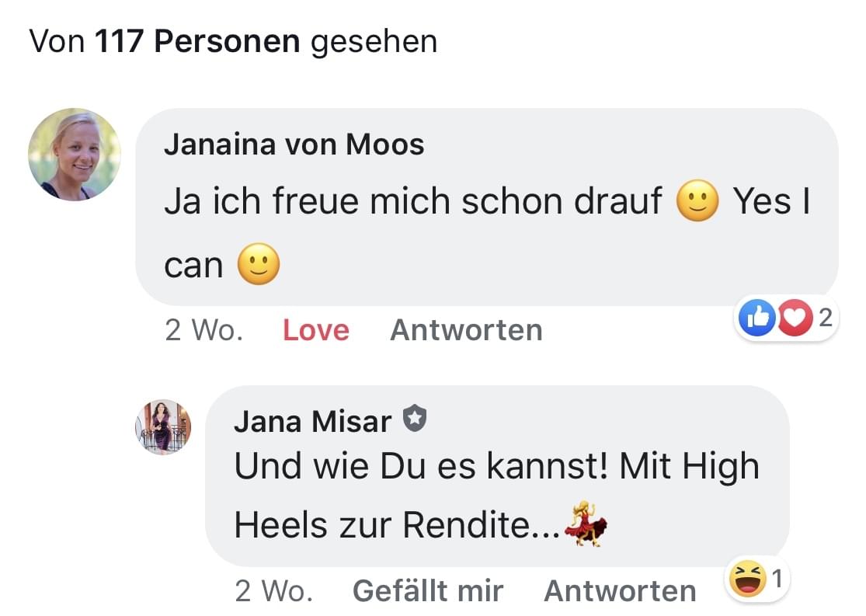The width and height of the screenshot is (866, 616).
Task: Click "Antworten" under Jana Misar's reply
Action: pos(619,591)
